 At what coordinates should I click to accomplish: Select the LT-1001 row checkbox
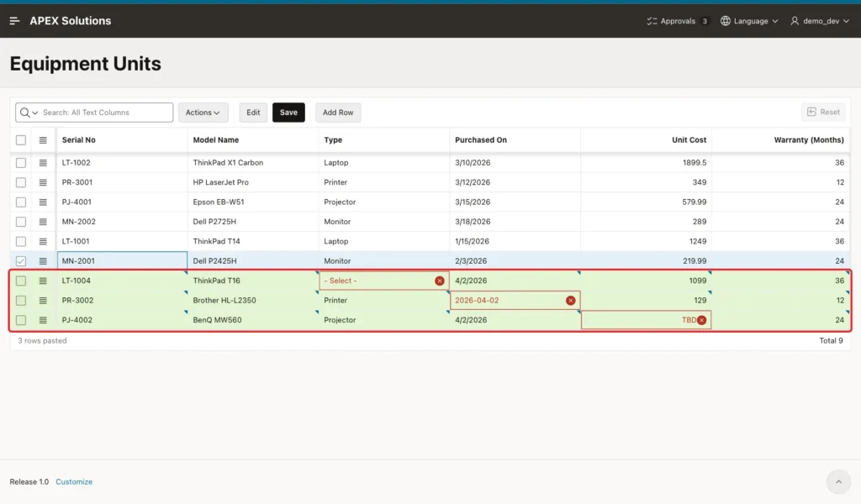(x=21, y=242)
